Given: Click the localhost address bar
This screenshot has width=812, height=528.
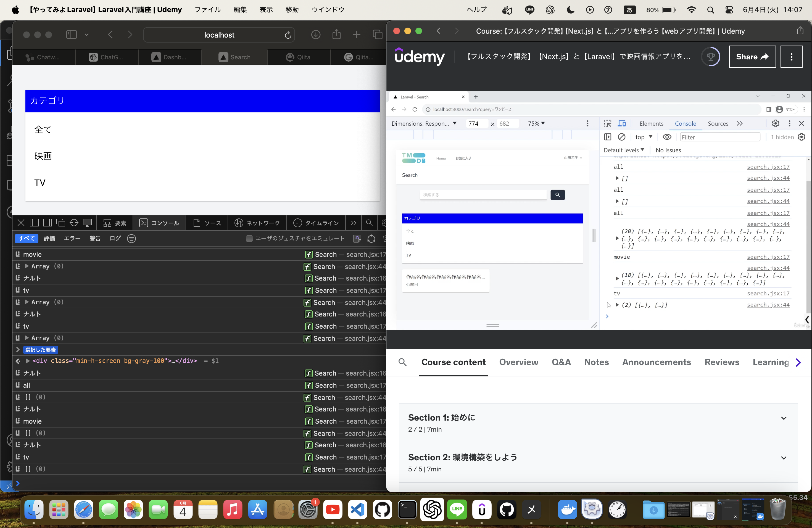Looking at the screenshot, I should tap(219, 35).
